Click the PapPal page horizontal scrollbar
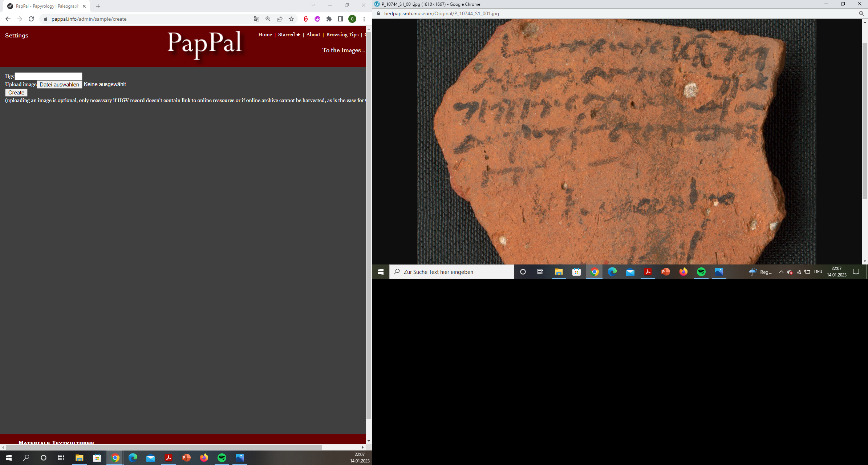This screenshot has width=868, height=465. [164, 447]
